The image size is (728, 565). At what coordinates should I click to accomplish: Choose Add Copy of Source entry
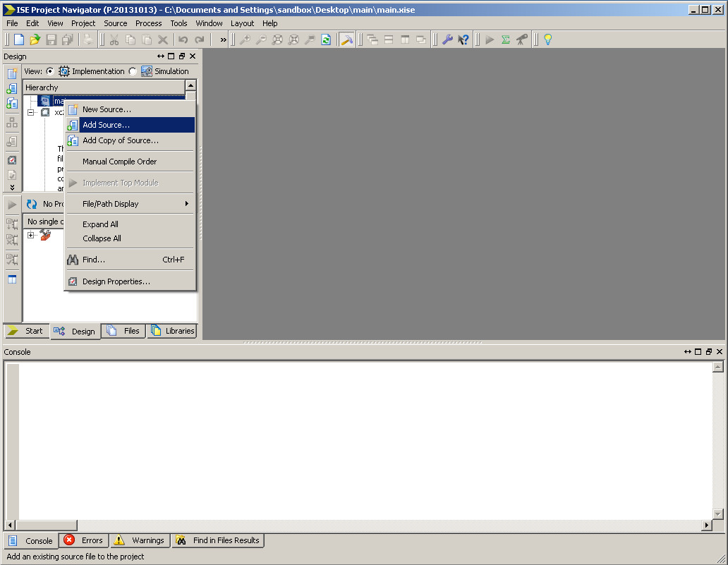(x=130, y=140)
